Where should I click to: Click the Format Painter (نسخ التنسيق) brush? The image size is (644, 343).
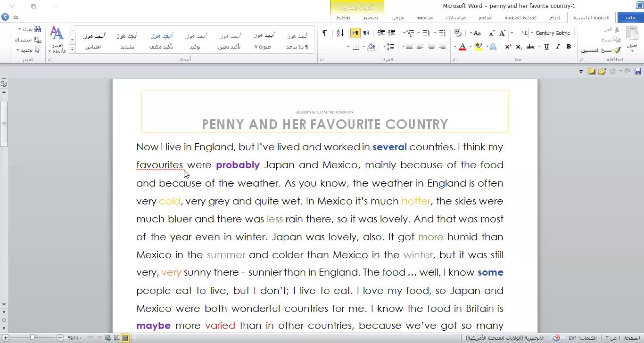(x=617, y=50)
